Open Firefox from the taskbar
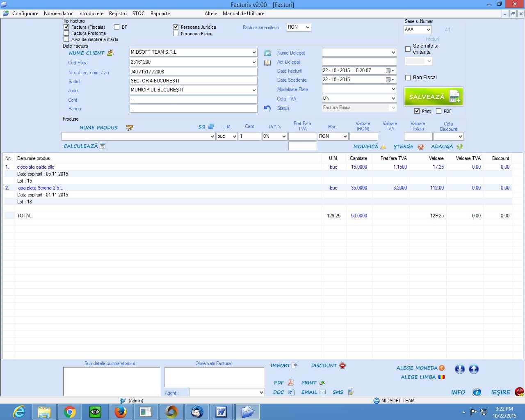The height and width of the screenshot is (420, 525). (x=121, y=411)
